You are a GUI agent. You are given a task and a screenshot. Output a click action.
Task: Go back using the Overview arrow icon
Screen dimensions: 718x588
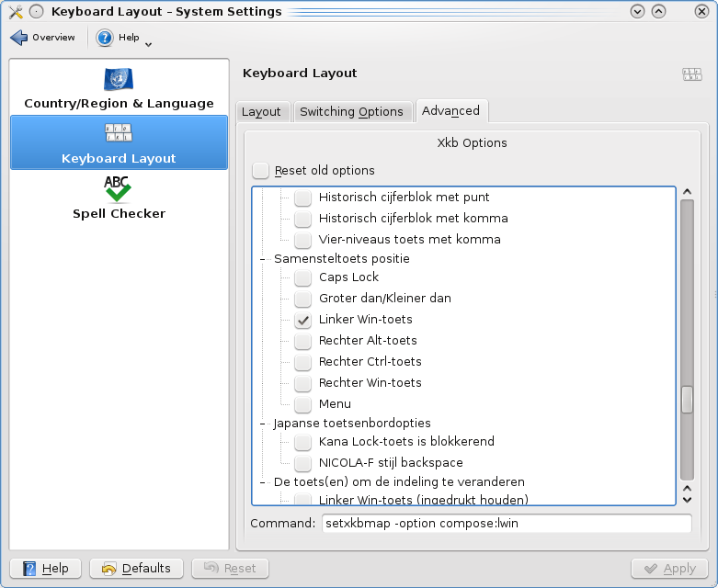18,38
